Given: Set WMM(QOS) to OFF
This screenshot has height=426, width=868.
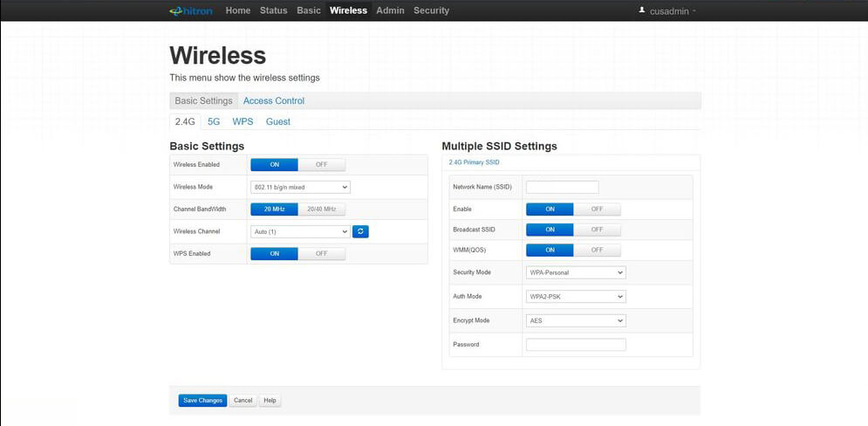Looking at the screenshot, I should [x=597, y=250].
